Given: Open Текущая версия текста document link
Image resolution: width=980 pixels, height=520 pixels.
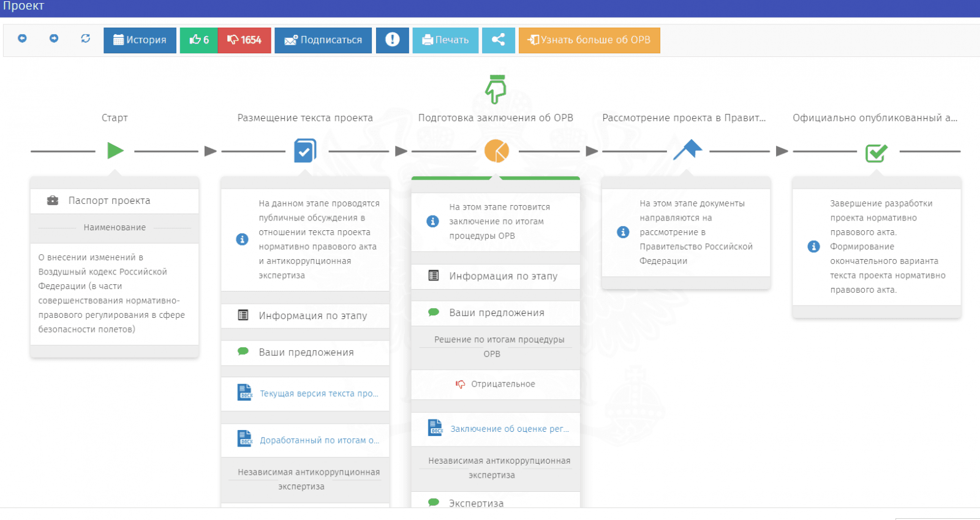Looking at the screenshot, I should pos(318,394).
